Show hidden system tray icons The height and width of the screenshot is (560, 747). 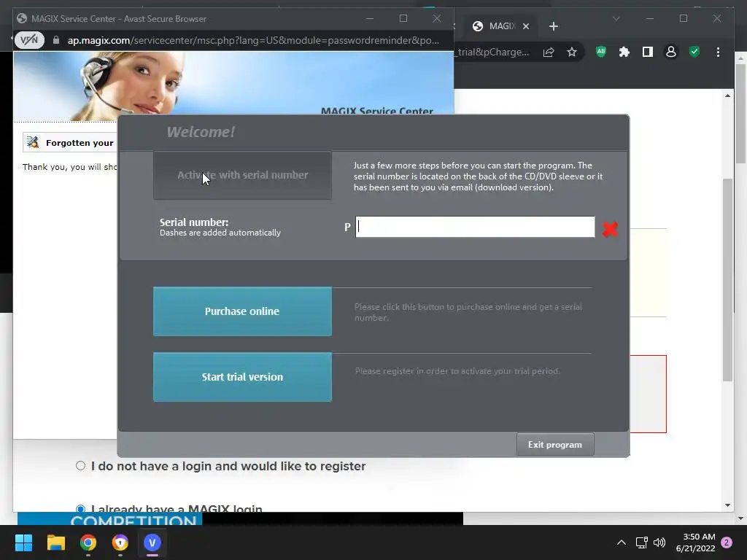click(622, 542)
